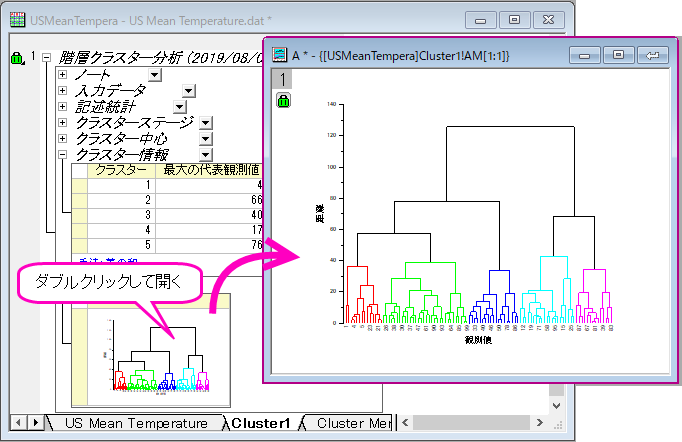Open the dropdown arrow next to クラスター情報
Viewport: 682px width, 442px height.
[205, 154]
